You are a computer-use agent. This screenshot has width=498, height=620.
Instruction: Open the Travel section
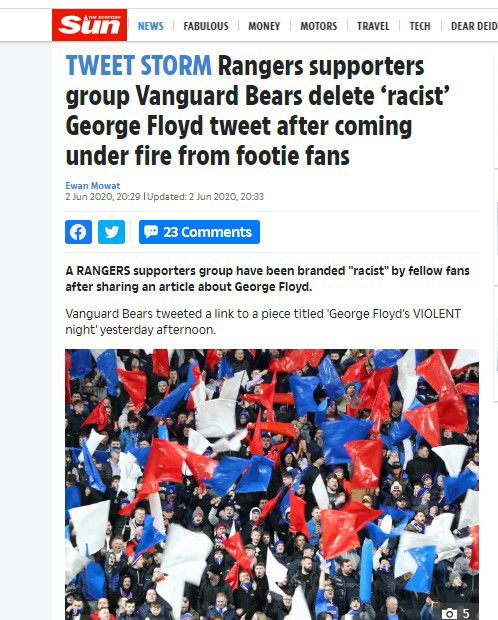[x=373, y=26]
